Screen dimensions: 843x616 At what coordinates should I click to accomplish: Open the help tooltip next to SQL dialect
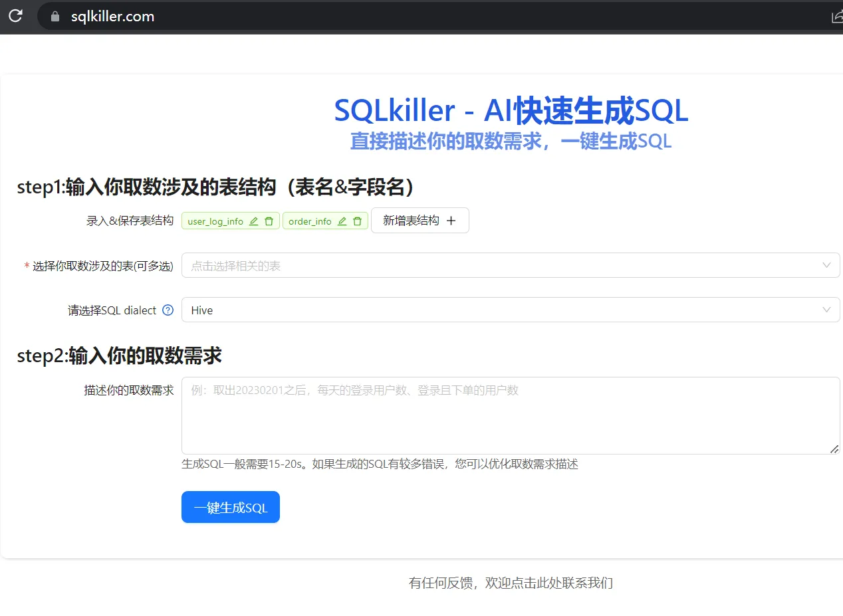pyautogui.click(x=168, y=310)
